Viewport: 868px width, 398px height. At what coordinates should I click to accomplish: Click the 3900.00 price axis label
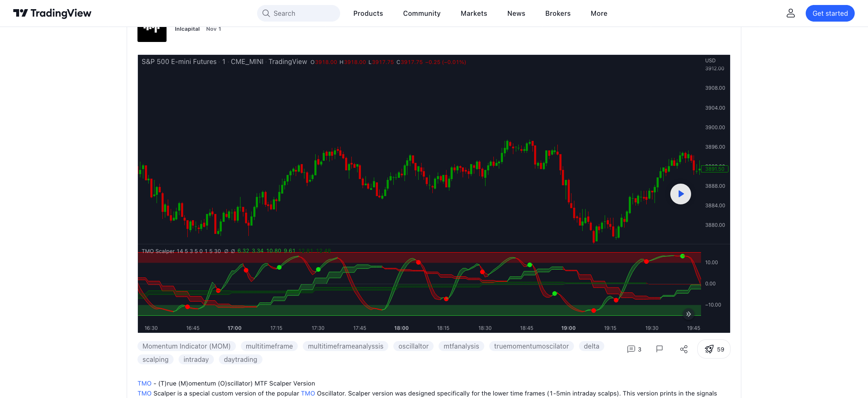715,128
